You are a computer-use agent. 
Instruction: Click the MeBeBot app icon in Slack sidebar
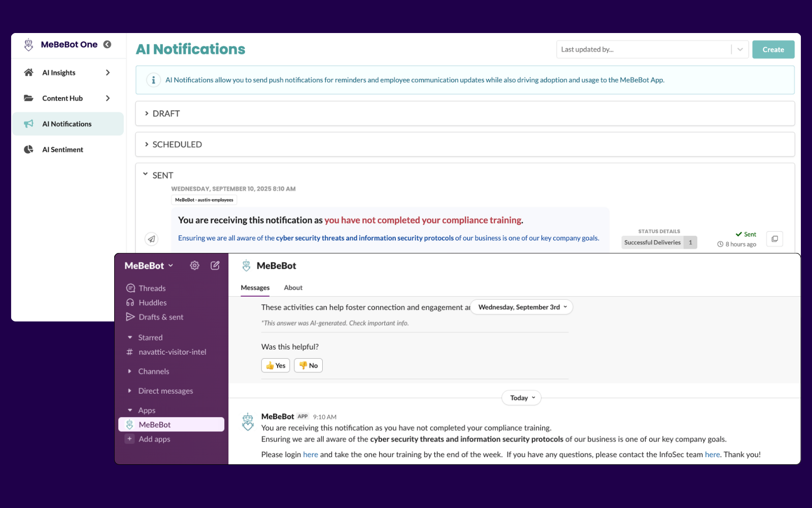click(129, 425)
